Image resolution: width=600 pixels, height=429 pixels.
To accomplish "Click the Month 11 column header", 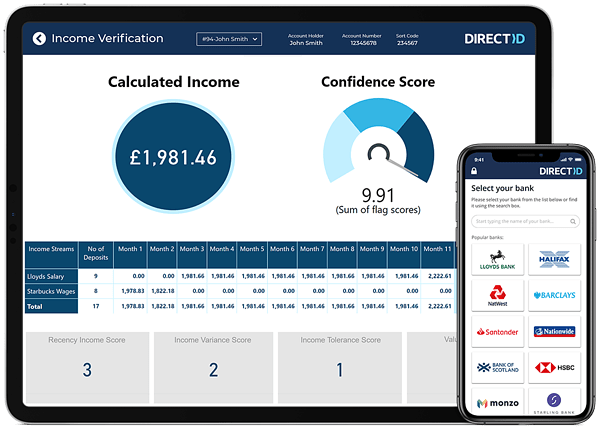I will coord(437,254).
